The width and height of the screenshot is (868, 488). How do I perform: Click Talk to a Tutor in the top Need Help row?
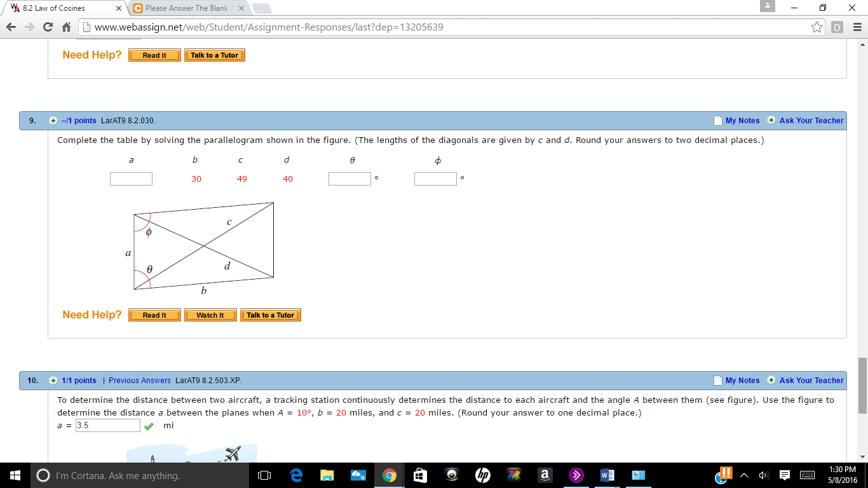[x=214, y=55]
